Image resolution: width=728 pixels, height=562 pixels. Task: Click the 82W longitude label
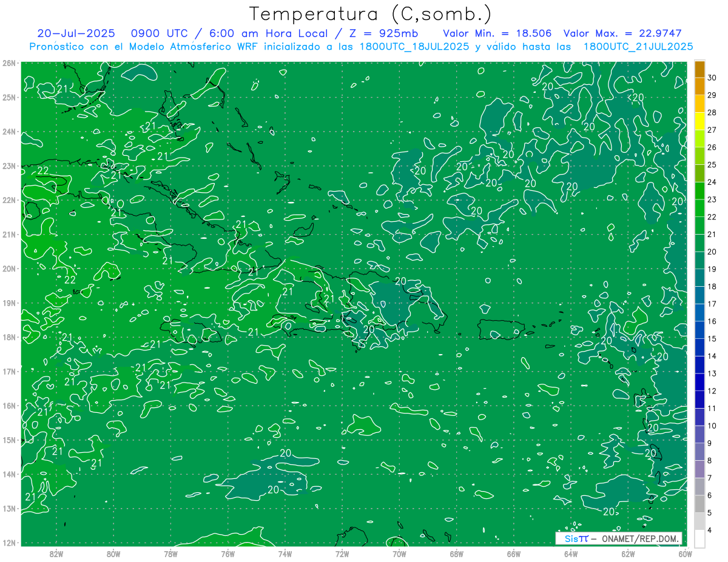56,554
